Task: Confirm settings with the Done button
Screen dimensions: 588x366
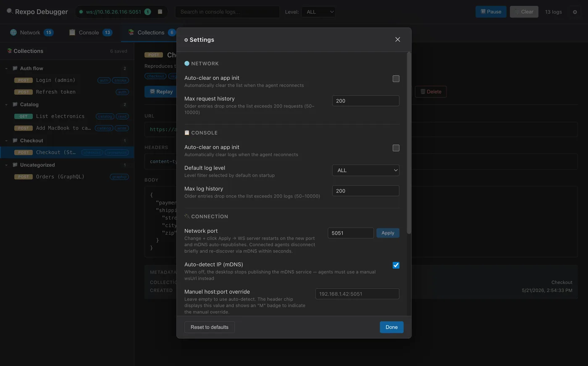Action: (391, 327)
